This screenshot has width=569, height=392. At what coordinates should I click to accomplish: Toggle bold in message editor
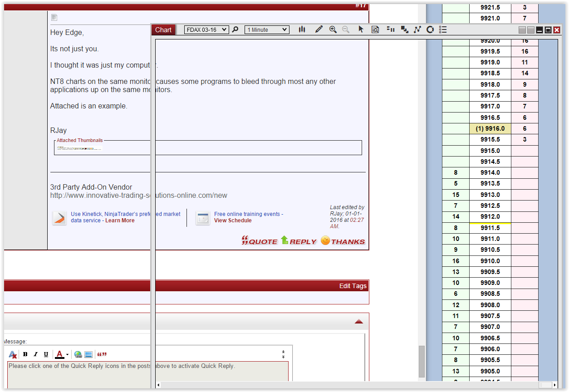[x=25, y=354]
